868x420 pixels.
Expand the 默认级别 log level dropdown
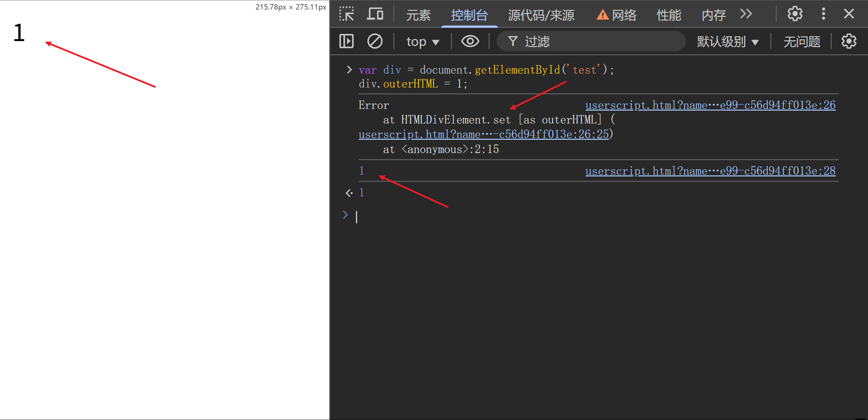pyautogui.click(x=728, y=42)
